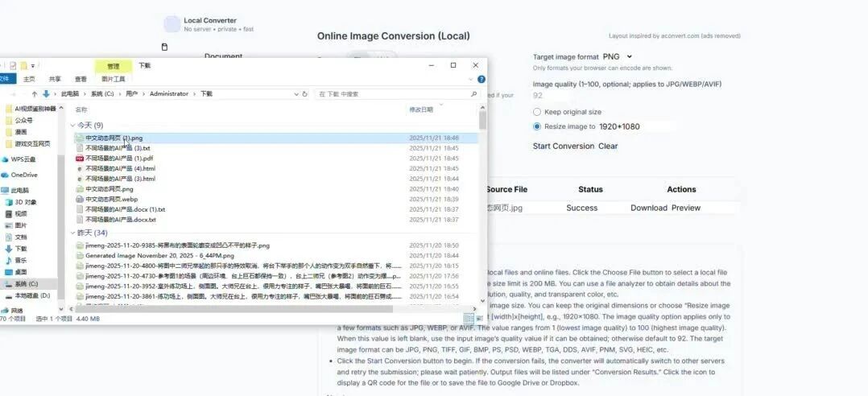Open quick access toolbar customize dropdown
868x396 pixels.
[x=33, y=66]
